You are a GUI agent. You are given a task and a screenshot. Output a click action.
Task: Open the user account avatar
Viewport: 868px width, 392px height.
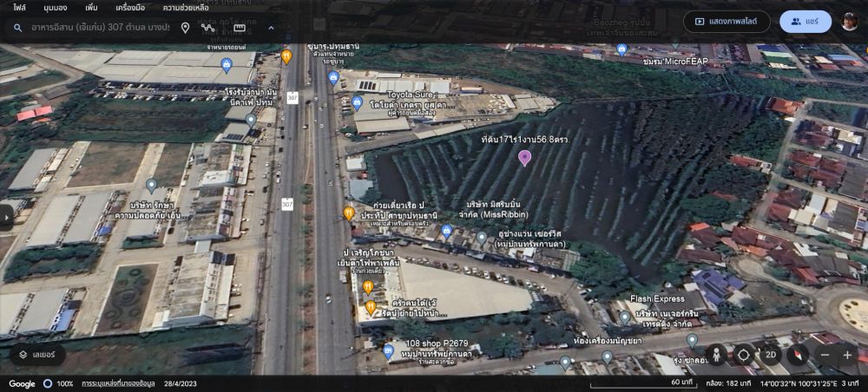point(850,22)
